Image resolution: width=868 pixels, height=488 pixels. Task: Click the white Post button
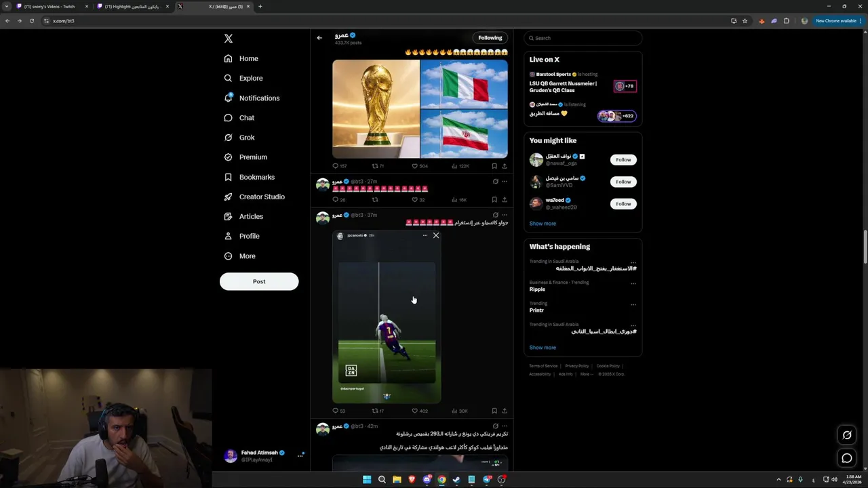pos(259,281)
